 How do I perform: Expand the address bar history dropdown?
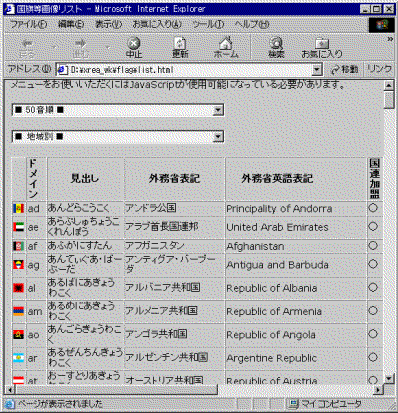point(316,70)
